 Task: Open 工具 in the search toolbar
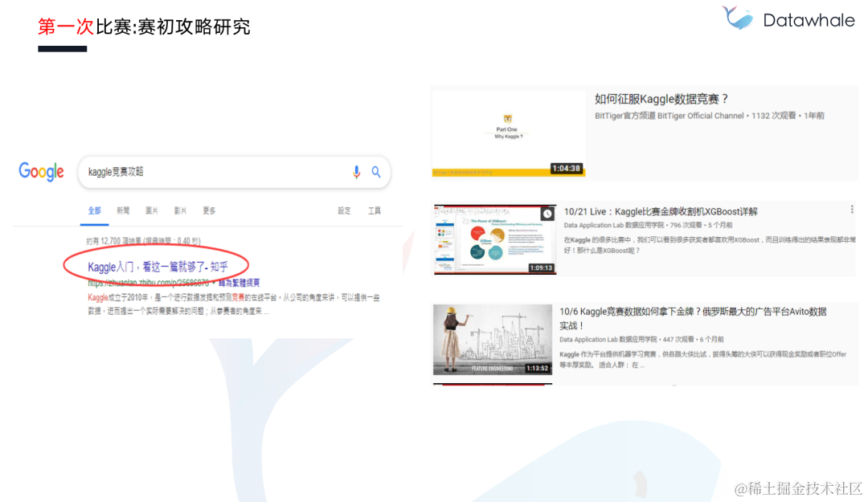(x=375, y=211)
